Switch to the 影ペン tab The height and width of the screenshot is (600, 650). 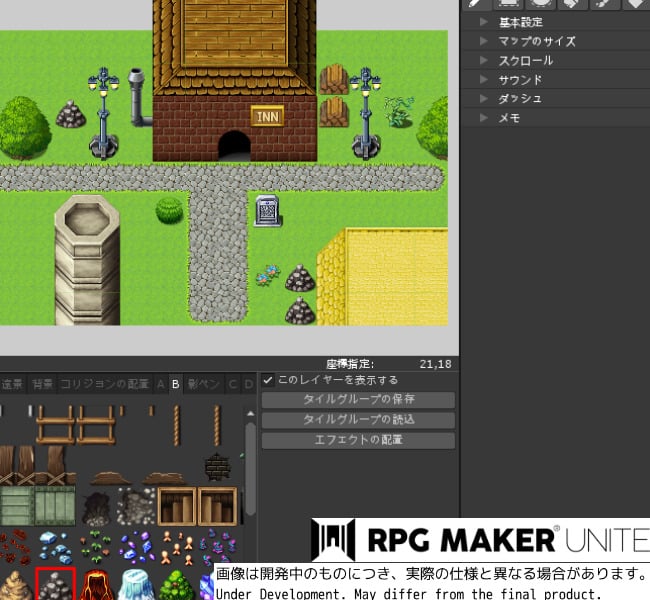pyautogui.click(x=204, y=384)
